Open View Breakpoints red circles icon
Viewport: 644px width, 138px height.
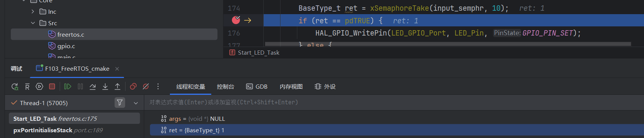point(133,87)
